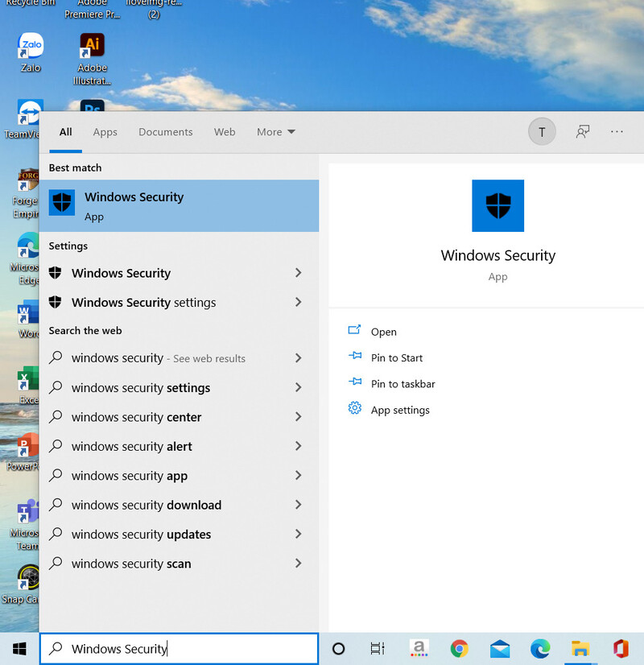Select 'windows security download' suggestion

click(179, 505)
